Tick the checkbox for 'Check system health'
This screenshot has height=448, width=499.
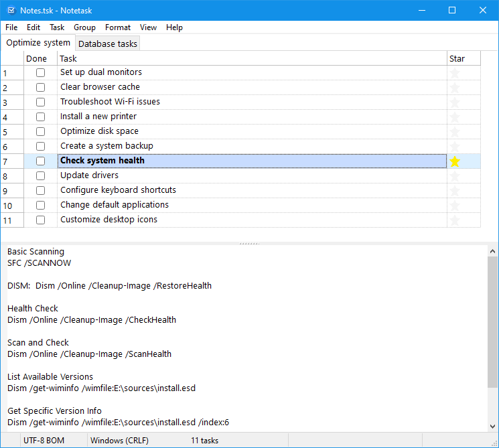pyautogui.click(x=40, y=161)
